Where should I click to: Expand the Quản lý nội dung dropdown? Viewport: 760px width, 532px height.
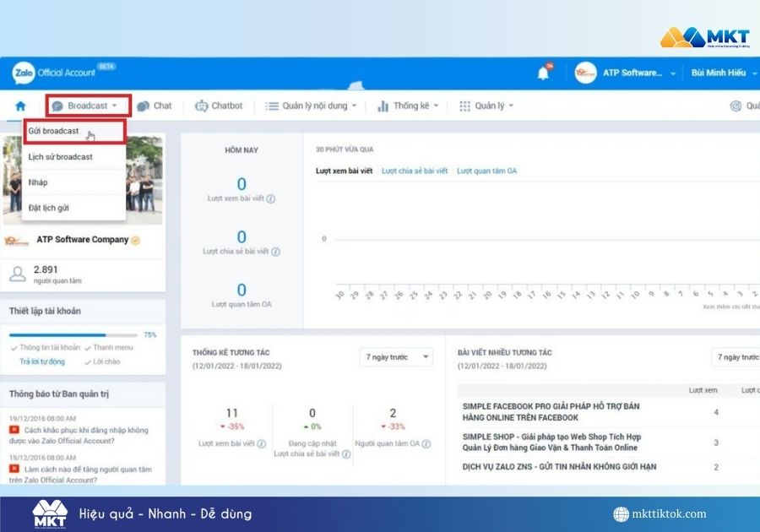[354, 106]
